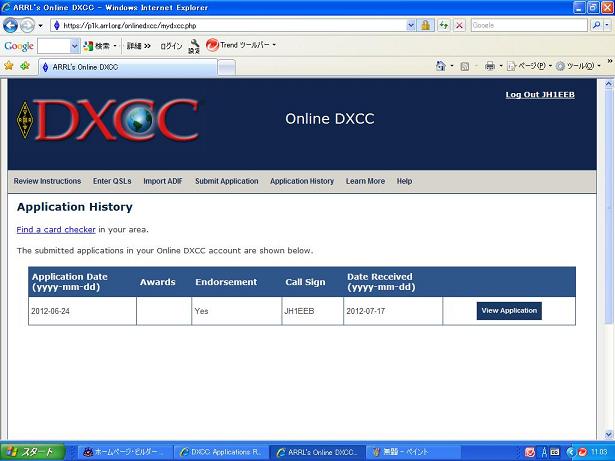Click the red Trend Micro tray icon
Image resolution: width=615 pixels, height=461 pixels.
[583, 452]
